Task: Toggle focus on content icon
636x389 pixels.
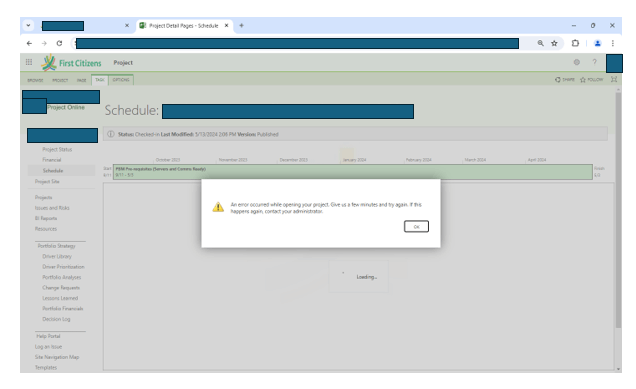Action: (x=614, y=80)
